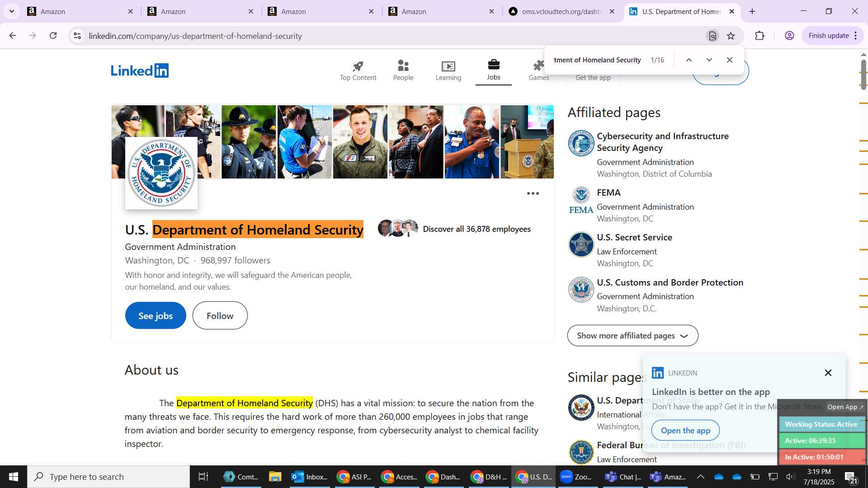Click the FEMA logo icon
The width and height of the screenshot is (868, 488).
pyautogui.click(x=581, y=200)
